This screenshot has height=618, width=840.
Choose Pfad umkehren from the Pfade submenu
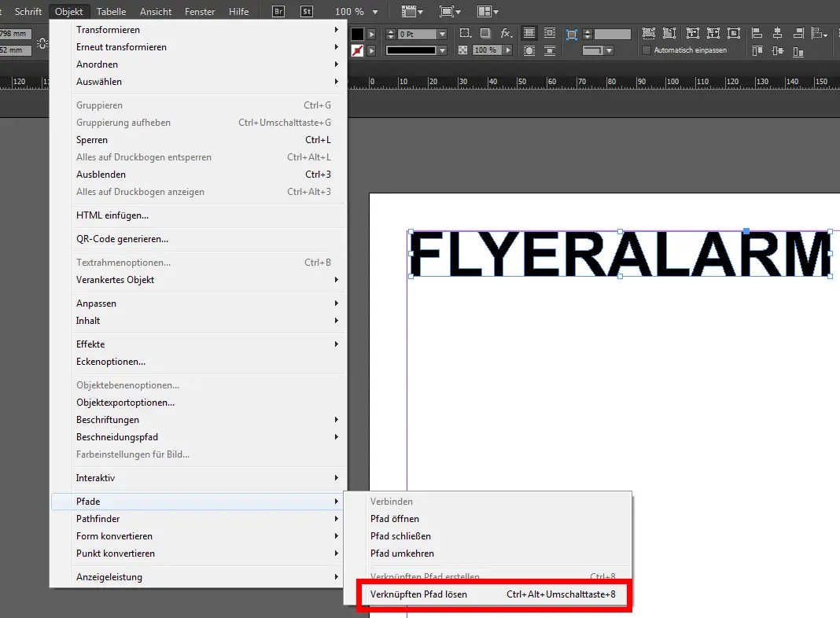click(x=401, y=554)
